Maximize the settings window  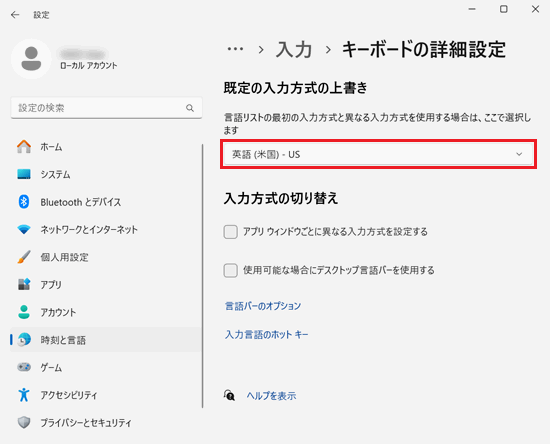click(504, 9)
